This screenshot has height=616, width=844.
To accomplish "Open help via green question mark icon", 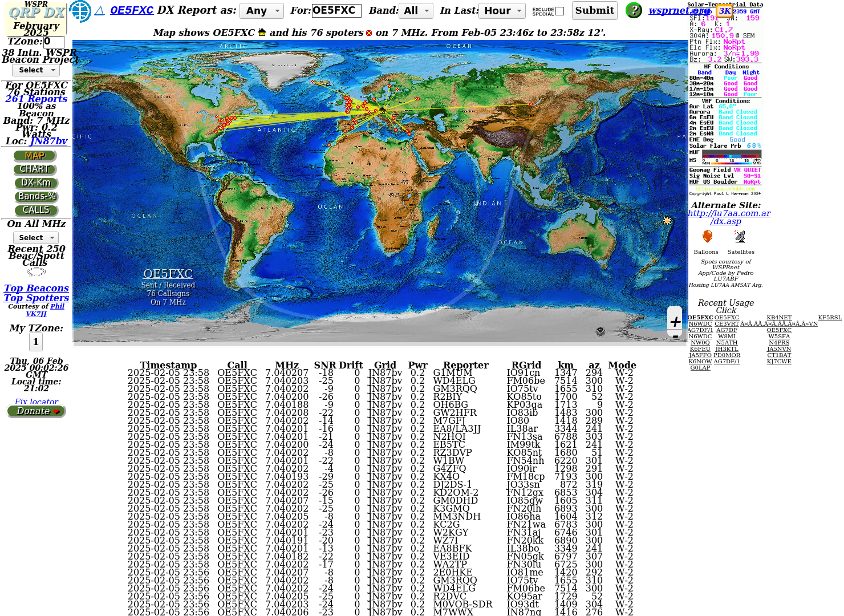I will click(x=634, y=10).
